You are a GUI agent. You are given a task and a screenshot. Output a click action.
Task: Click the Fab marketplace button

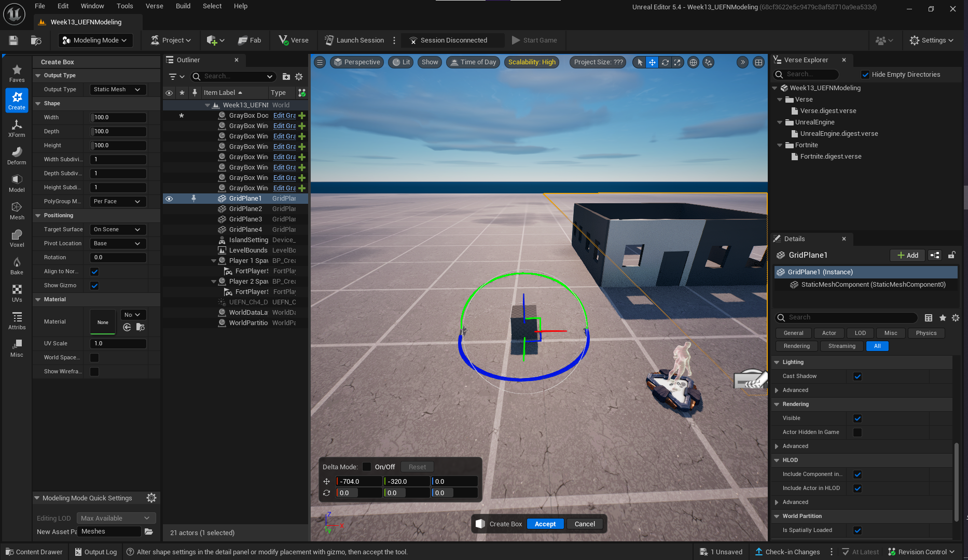click(250, 40)
